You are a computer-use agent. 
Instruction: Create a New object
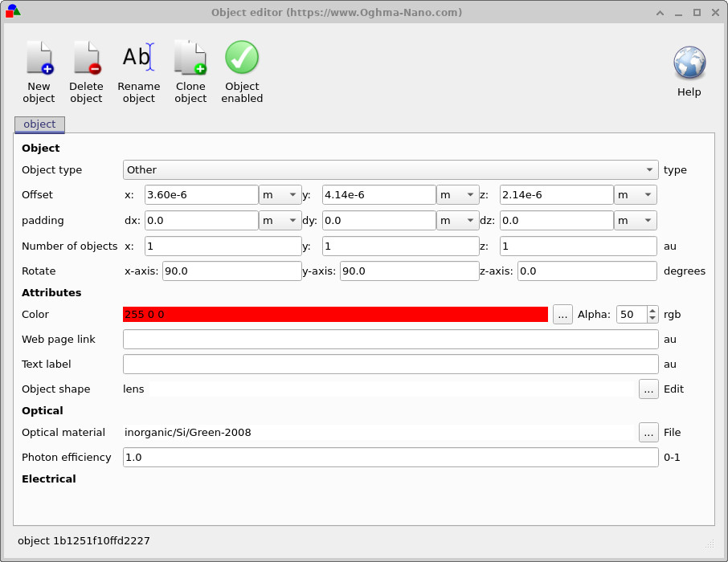39,71
